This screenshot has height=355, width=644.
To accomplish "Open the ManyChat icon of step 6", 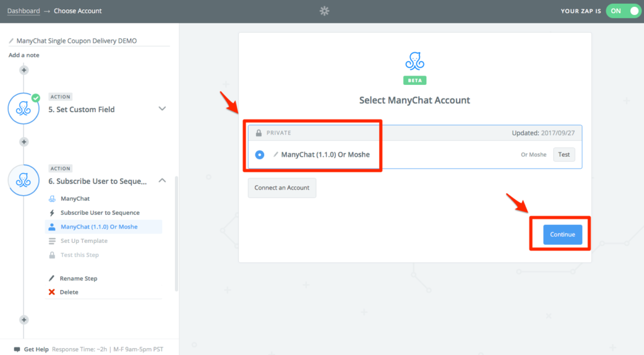I will click(23, 180).
